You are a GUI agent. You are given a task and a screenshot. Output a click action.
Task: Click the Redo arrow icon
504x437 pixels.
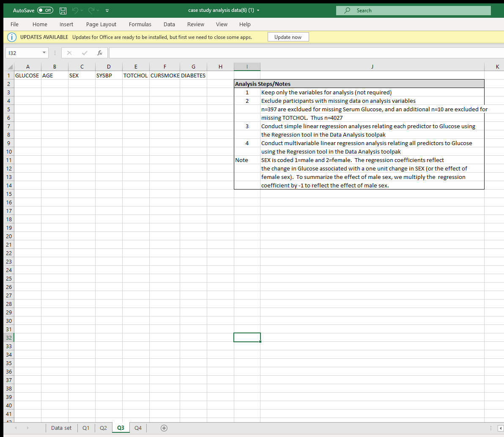[91, 11]
